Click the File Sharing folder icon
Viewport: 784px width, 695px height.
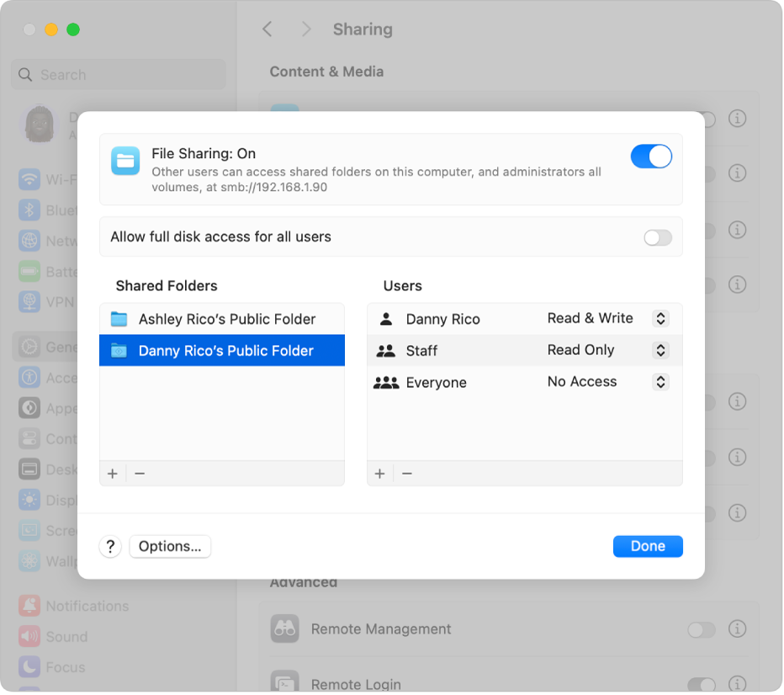pos(125,161)
